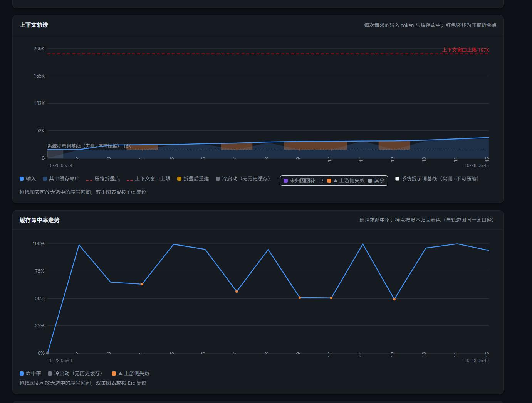Screen dimensions: 532x403
Task: Click the hit-rate line peak at request 2
Action: [79, 245]
